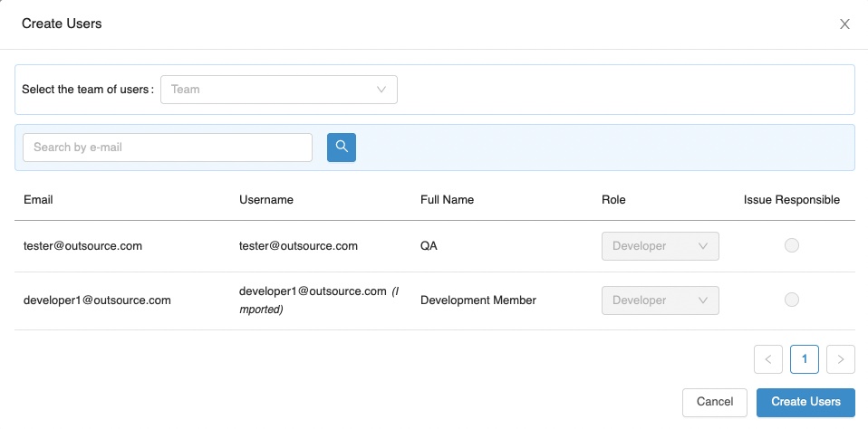Click the Development Member name cell
Screen dimensions: 868x429
[x=478, y=300]
